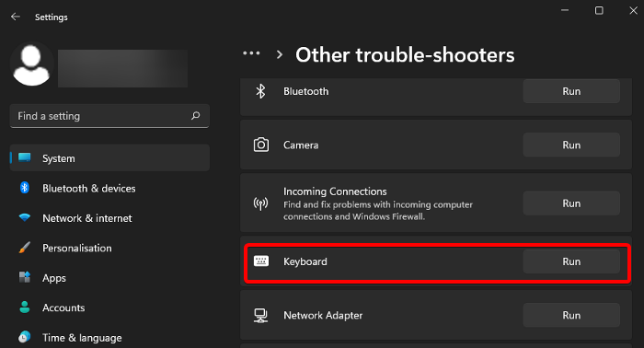The height and width of the screenshot is (348, 644).
Task: Click the Network Adapter row label
Action: [323, 316]
